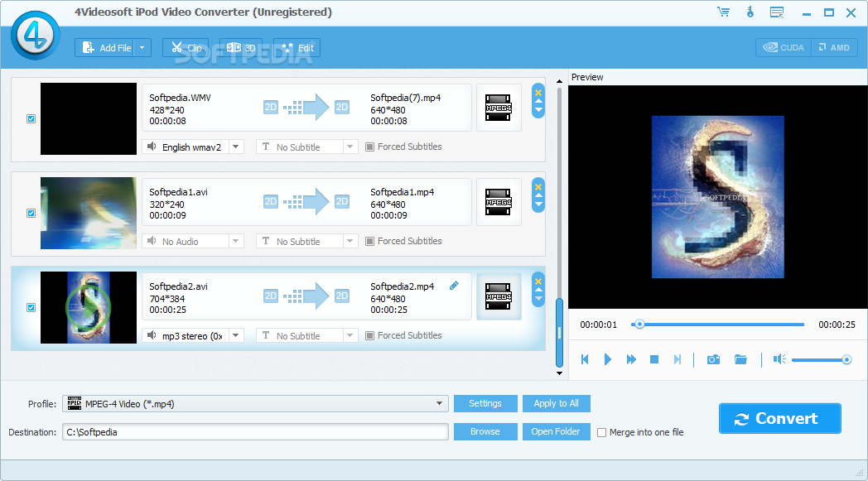Screen dimensions: 868x481
Task: Fast forward the preview
Action: click(x=631, y=360)
